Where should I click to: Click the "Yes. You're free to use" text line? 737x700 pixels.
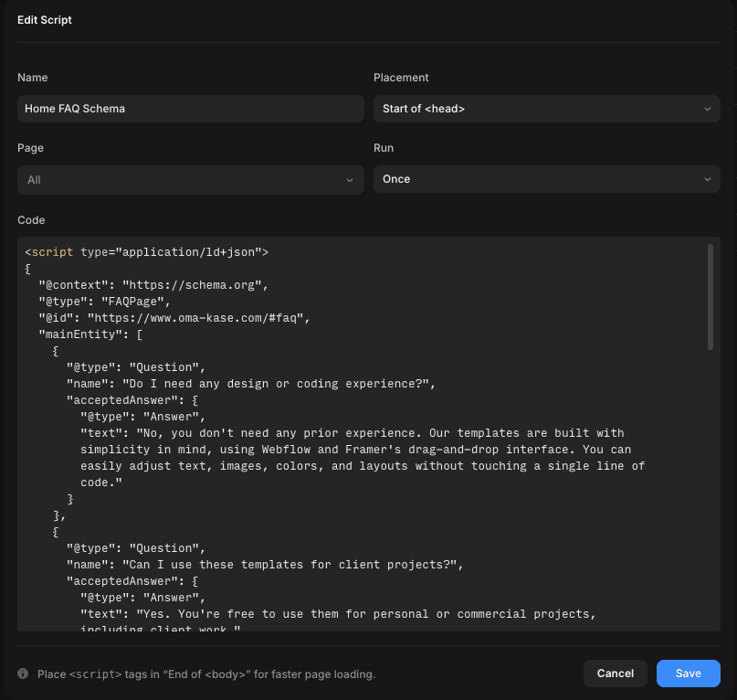click(x=338, y=614)
